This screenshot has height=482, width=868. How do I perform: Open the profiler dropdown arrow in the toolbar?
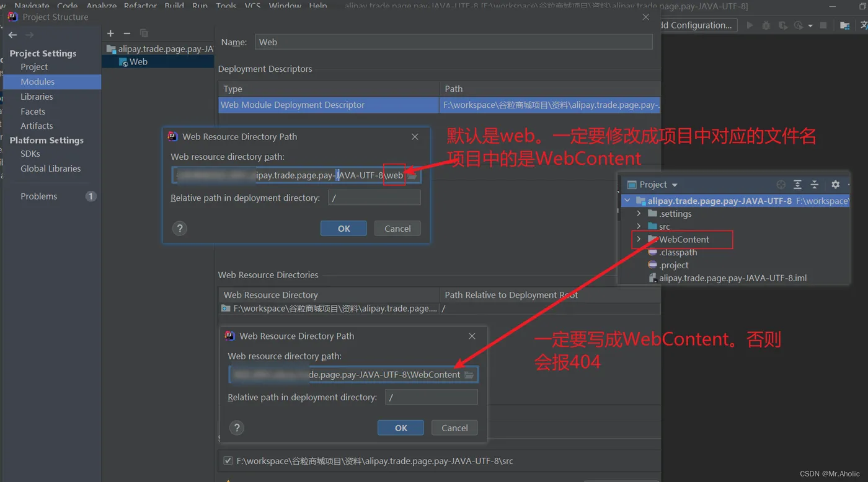(x=810, y=26)
